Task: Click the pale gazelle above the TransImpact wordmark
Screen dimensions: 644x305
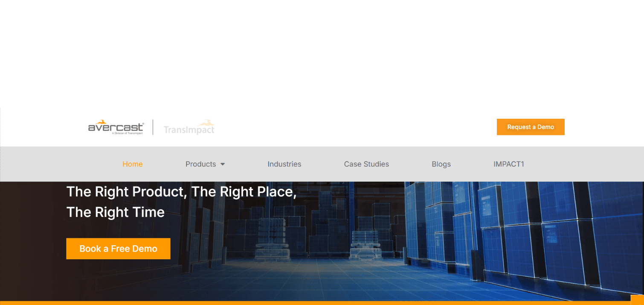Action: point(208,123)
